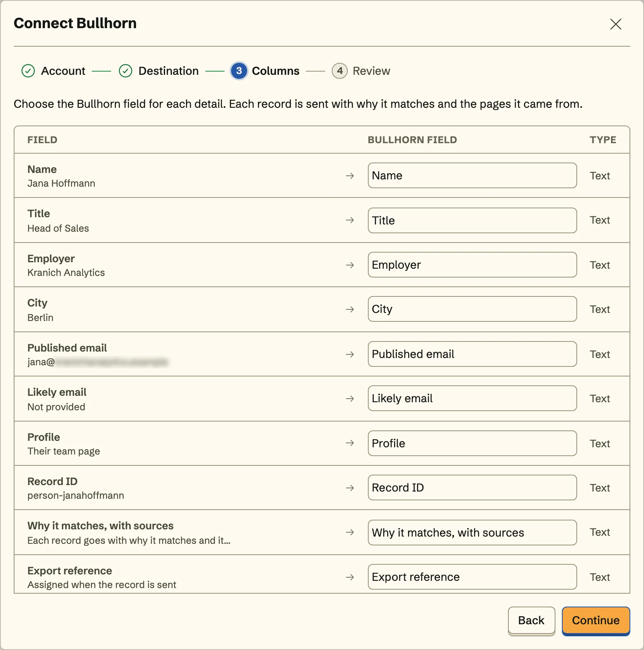Click the arrow icon in the City row

[x=350, y=309]
